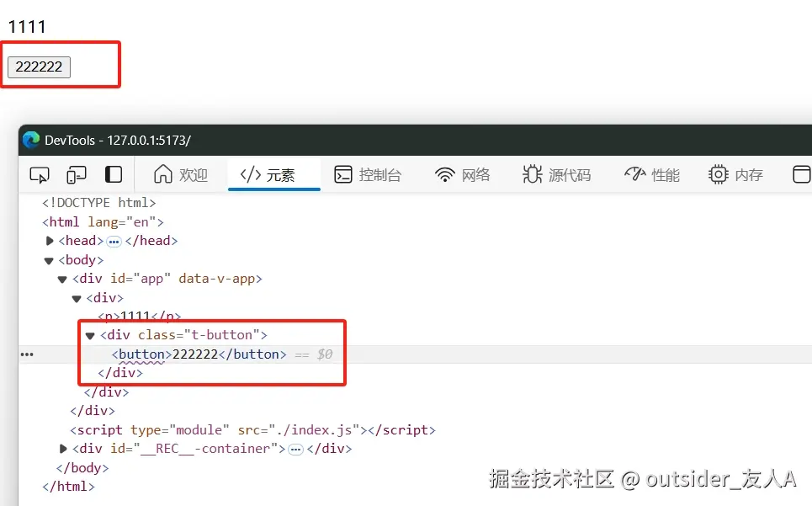Click the 1111 paragraph text on page

[x=27, y=26]
